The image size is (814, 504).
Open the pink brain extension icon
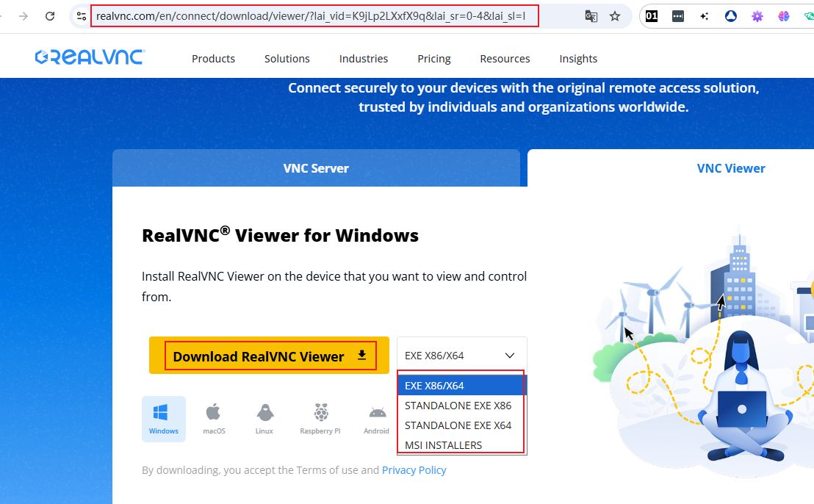pos(784,16)
